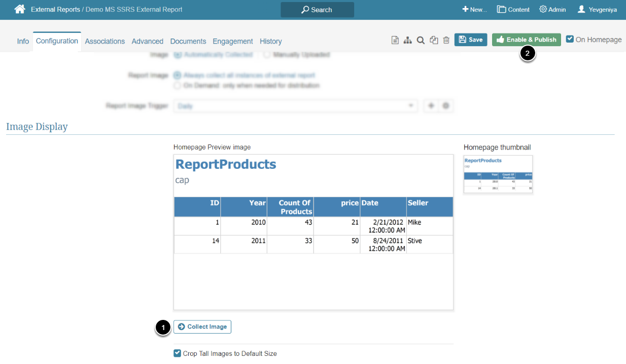This screenshot has height=364, width=626.
Task: Click the trash delete icon
Action: point(446,40)
